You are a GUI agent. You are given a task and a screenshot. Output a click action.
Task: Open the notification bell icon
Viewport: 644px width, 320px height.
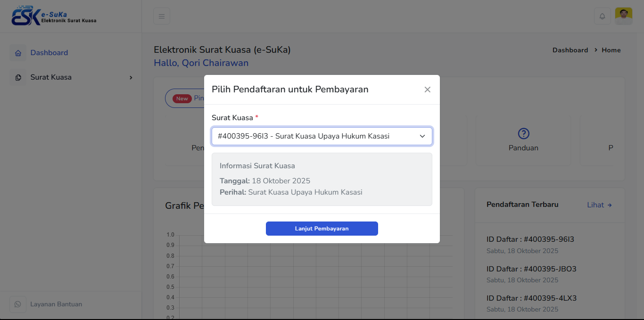point(602,16)
